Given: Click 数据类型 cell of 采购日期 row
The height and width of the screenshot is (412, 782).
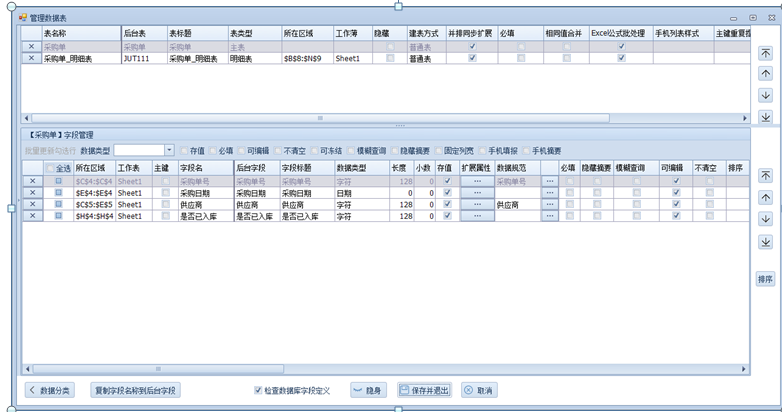Looking at the screenshot, I should [x=357, y=193].
